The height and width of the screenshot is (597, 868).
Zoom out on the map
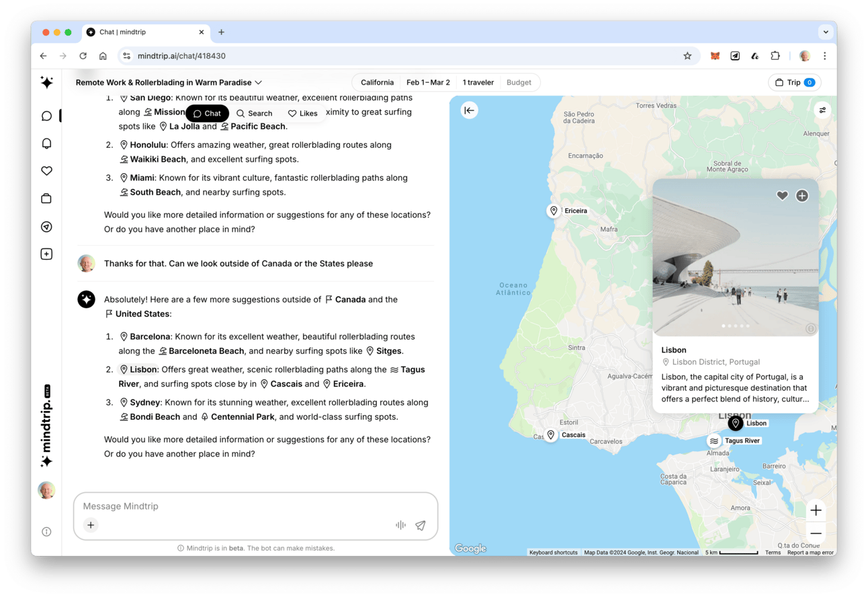tap(816, 534)
